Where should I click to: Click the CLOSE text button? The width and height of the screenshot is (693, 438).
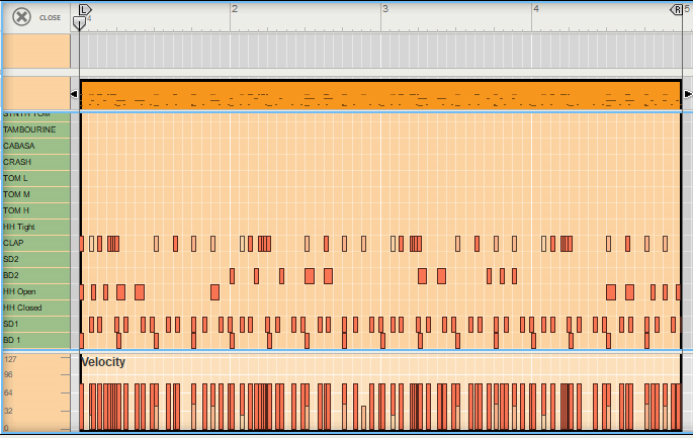(x=50, y=18)
